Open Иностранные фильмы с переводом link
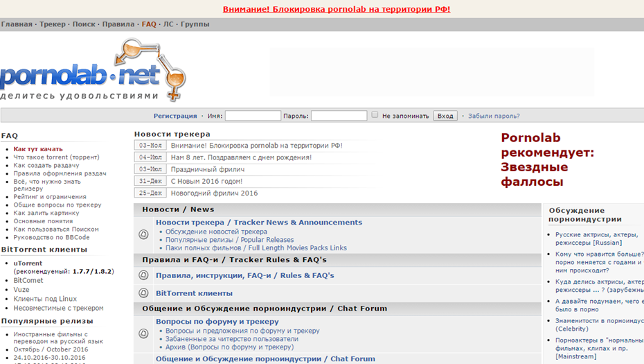 [x=58, y=338]
